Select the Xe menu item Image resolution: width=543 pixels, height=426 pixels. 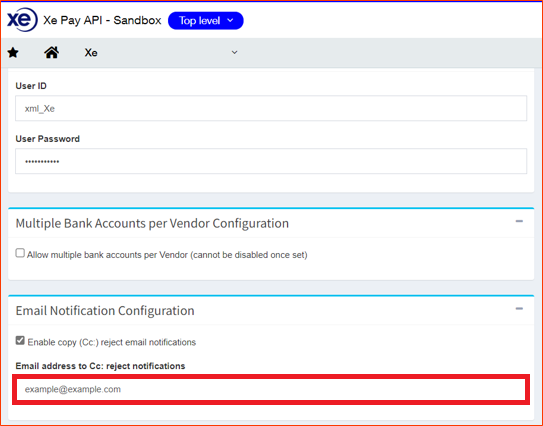coord(91,53)
